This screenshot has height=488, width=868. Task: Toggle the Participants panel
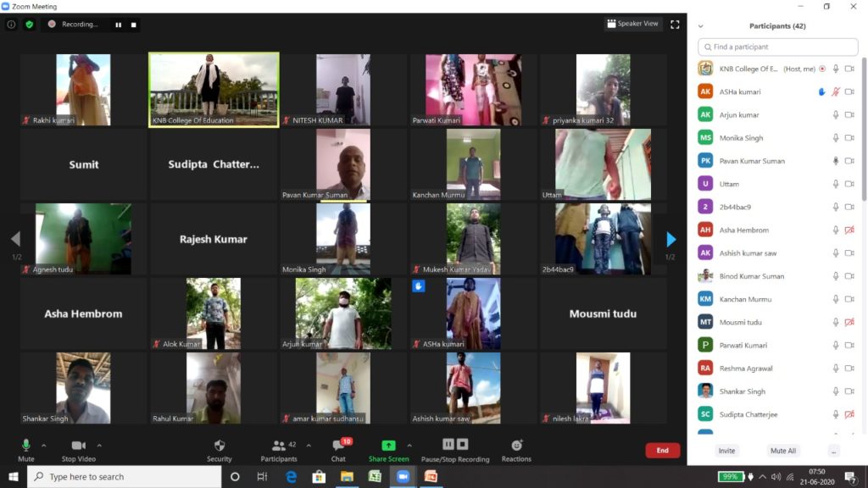tap(278, 446)
